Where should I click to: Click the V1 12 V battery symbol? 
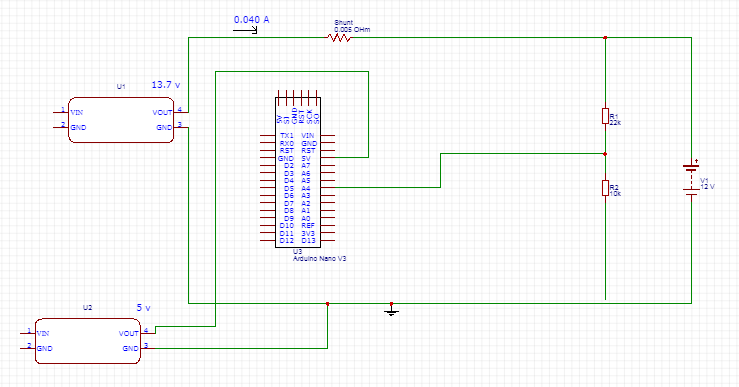pyautogui.click(x=691, y=178)
